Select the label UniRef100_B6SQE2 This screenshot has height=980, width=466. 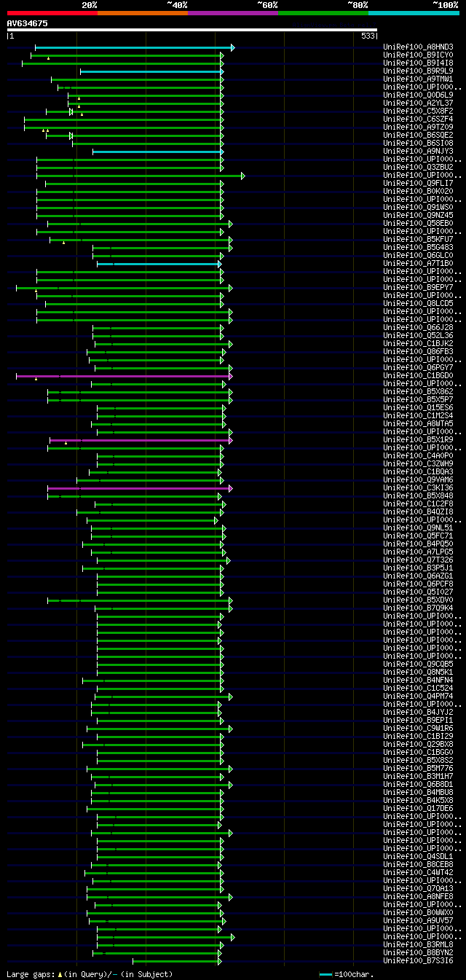point(418,136)
